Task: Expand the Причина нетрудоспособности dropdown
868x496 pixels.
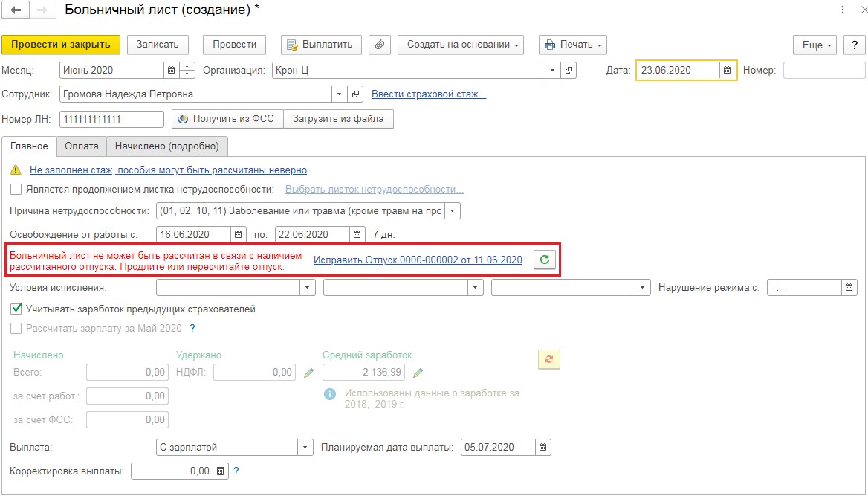Action: pyautogui.click(x=453, y=211)
